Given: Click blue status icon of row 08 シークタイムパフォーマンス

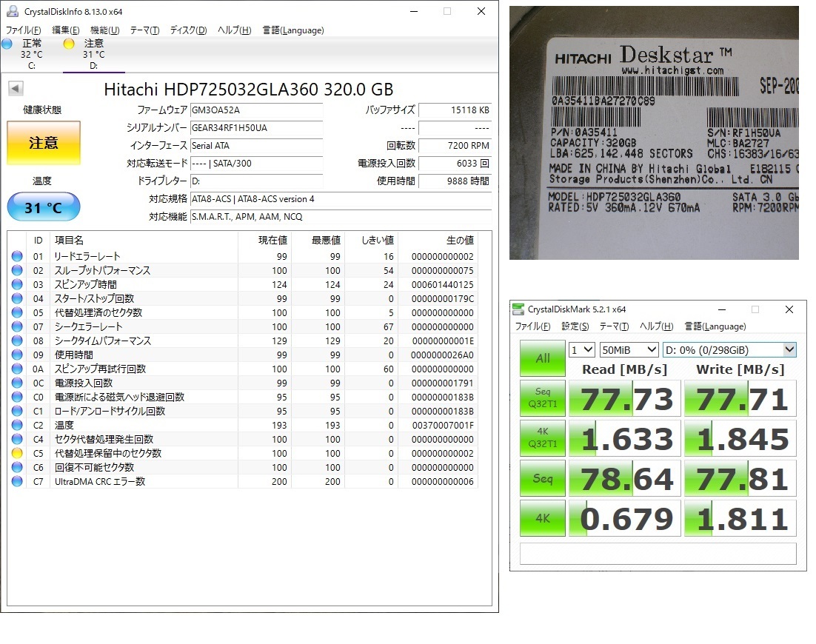Looking at the screenshot, I should click(x=17, y=341).
